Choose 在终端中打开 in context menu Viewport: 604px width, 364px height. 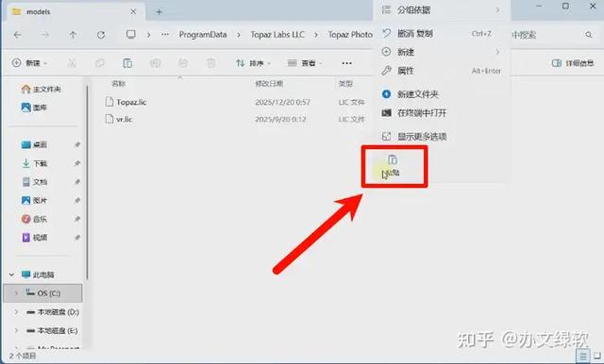point(442,113)
